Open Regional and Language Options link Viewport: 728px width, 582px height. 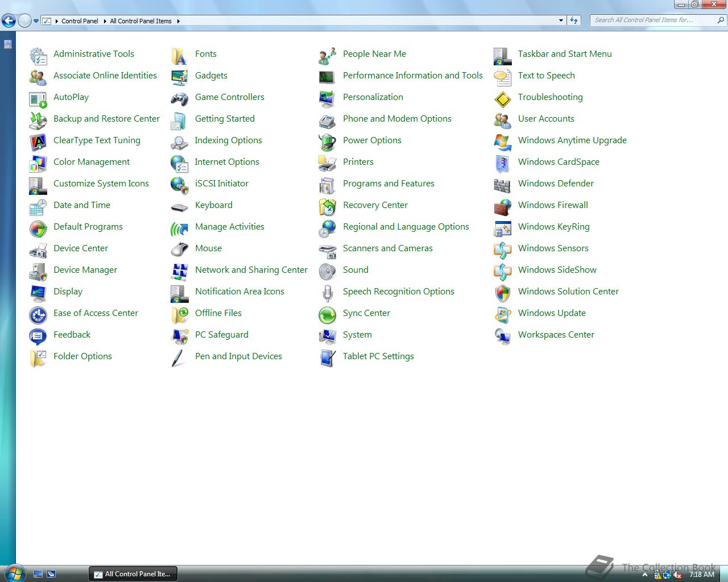coord(406,227)
